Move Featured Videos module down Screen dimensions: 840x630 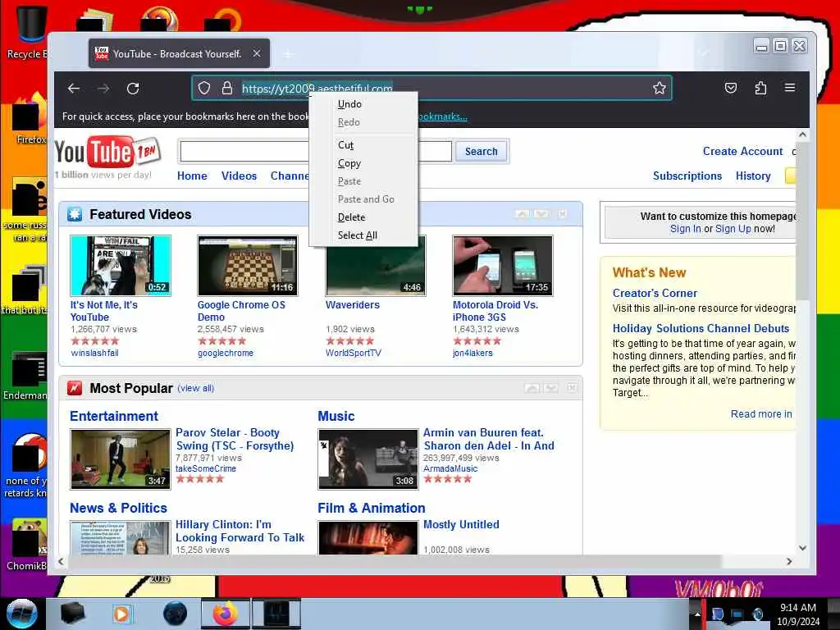pyautogui.click(x=541, y=214)
